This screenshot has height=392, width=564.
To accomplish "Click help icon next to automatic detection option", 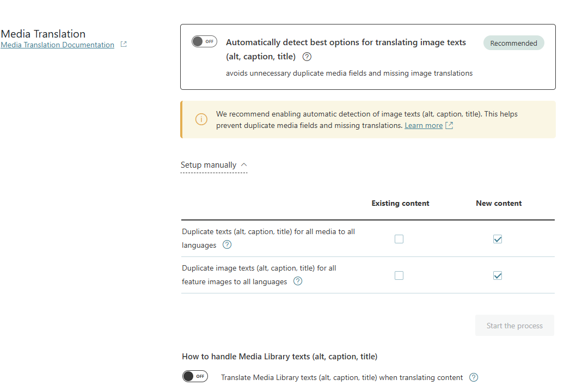I will tap(307, 57).
